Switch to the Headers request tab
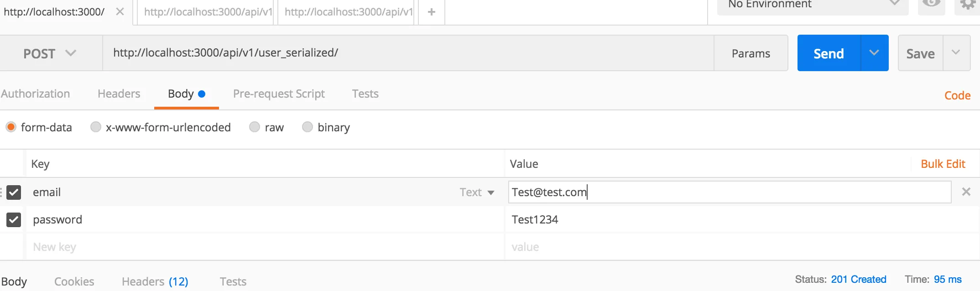The height and width of the screenshot is (291, 980). (x=119, y=94)
